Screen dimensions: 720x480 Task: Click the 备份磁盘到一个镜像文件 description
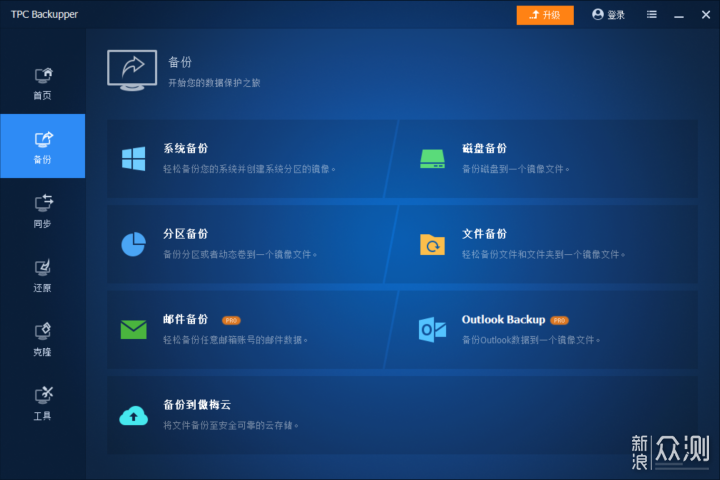(x=516, y=169)
